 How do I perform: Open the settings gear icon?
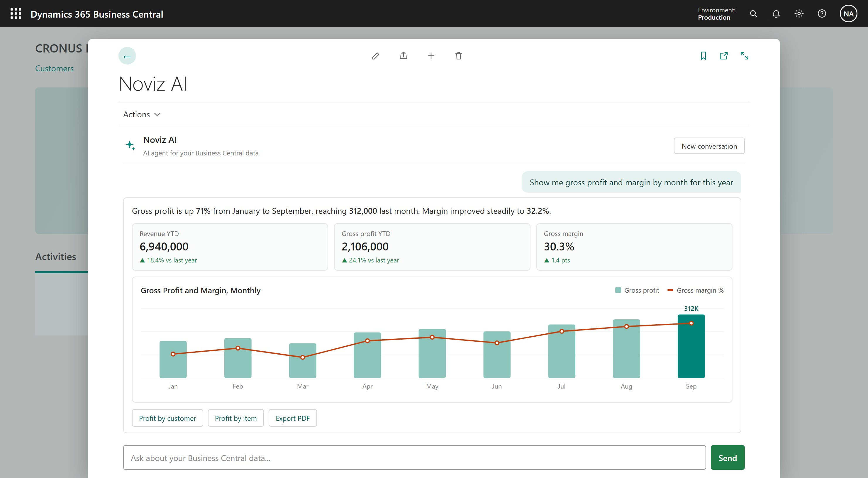(799, 13)
